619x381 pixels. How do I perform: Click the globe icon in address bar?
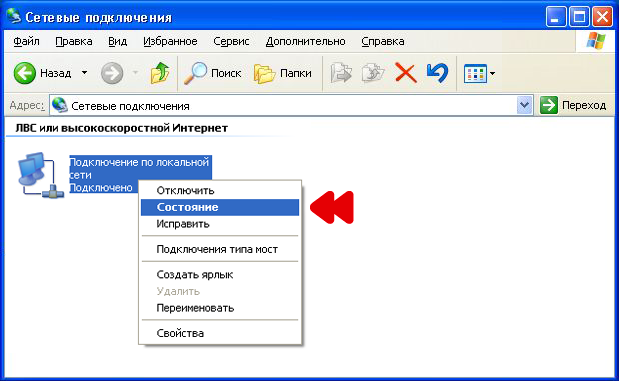tap(60, 105)
